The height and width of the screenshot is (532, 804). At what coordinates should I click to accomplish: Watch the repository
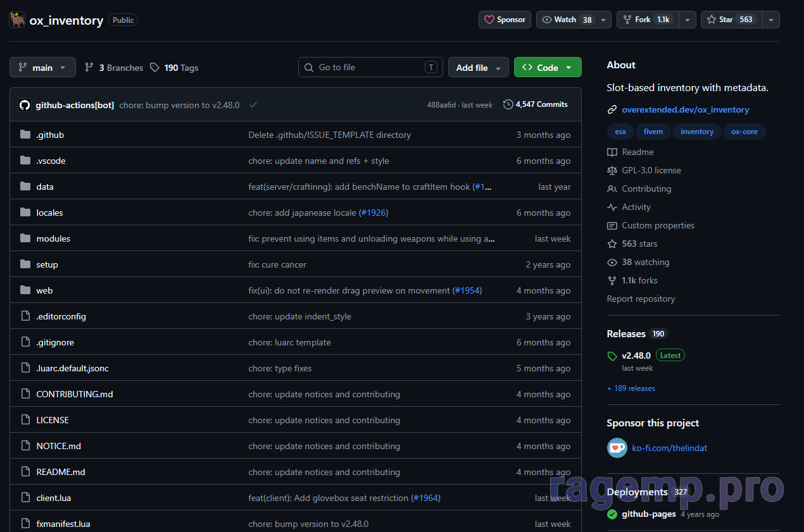pos(567,20)
